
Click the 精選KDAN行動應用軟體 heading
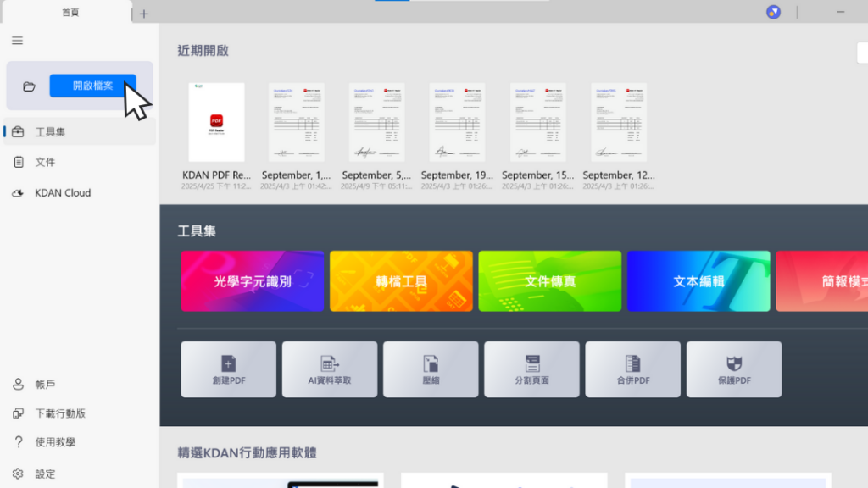click(247, 452)
